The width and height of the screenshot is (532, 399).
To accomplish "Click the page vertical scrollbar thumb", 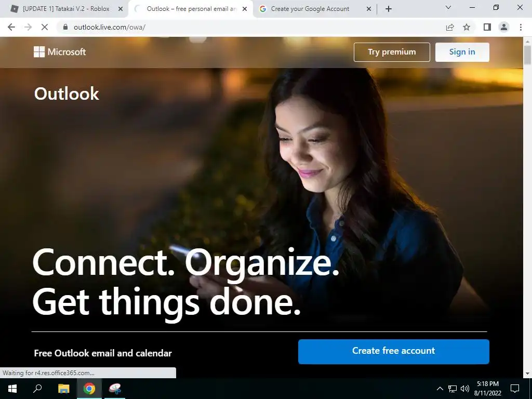I will tap(527, 55).
